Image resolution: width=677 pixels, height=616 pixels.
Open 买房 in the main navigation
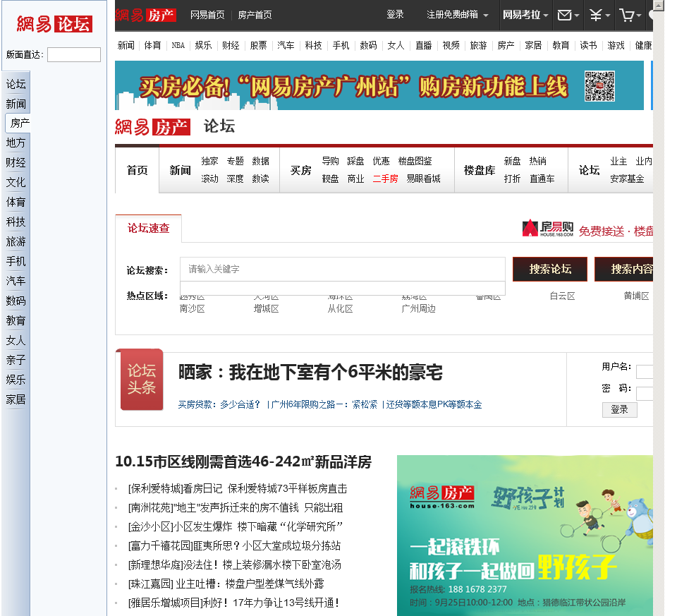[301, 170]
